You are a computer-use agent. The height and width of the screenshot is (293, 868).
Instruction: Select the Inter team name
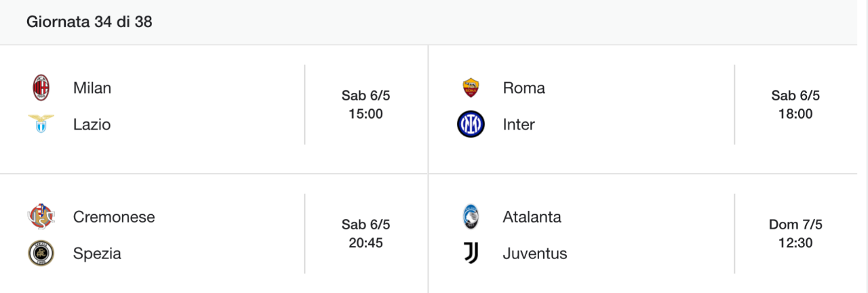519,125
